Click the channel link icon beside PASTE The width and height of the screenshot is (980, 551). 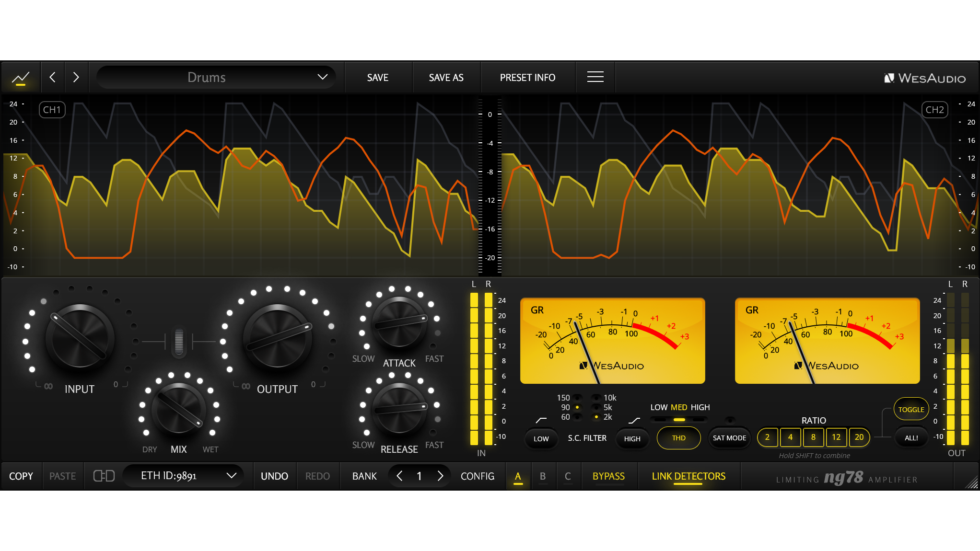[104, 476]
